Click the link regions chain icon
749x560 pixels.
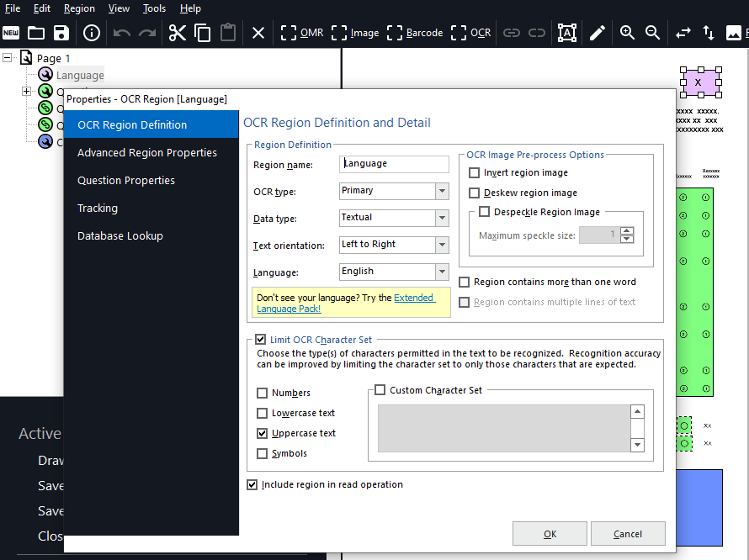click(511, 33)
